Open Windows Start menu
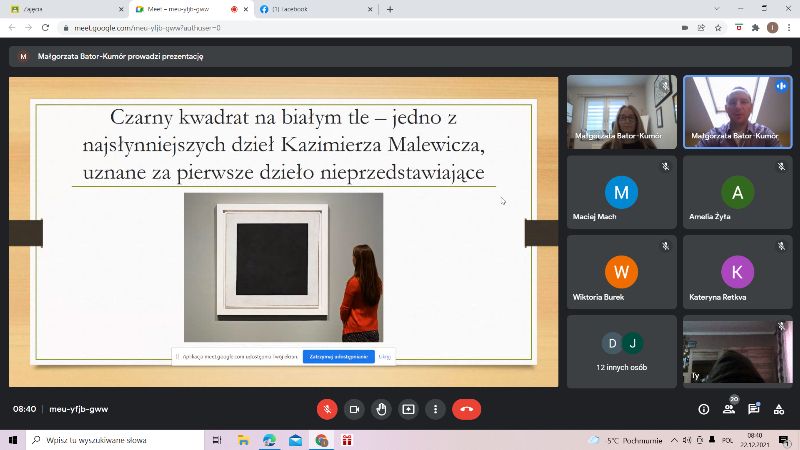This screenshot has height=450, width=800. [x=13, y=440]
